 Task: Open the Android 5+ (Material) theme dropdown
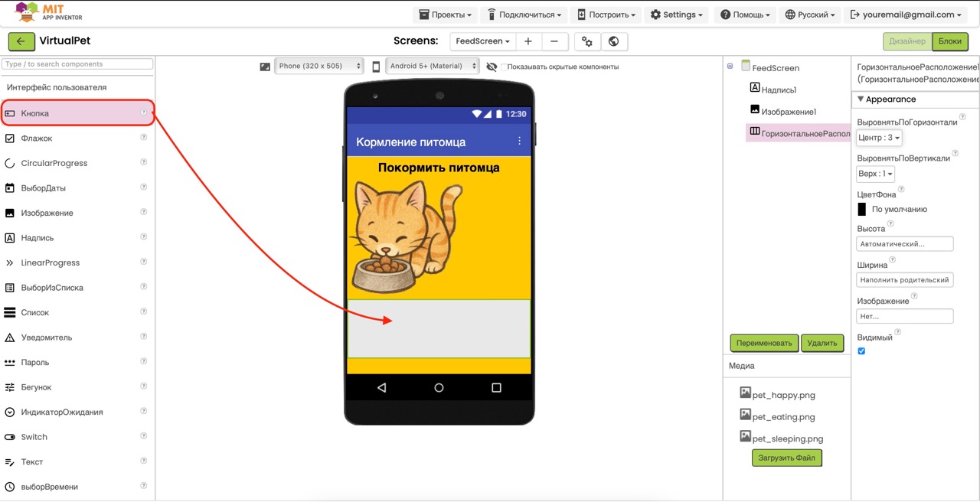point(433,67)
